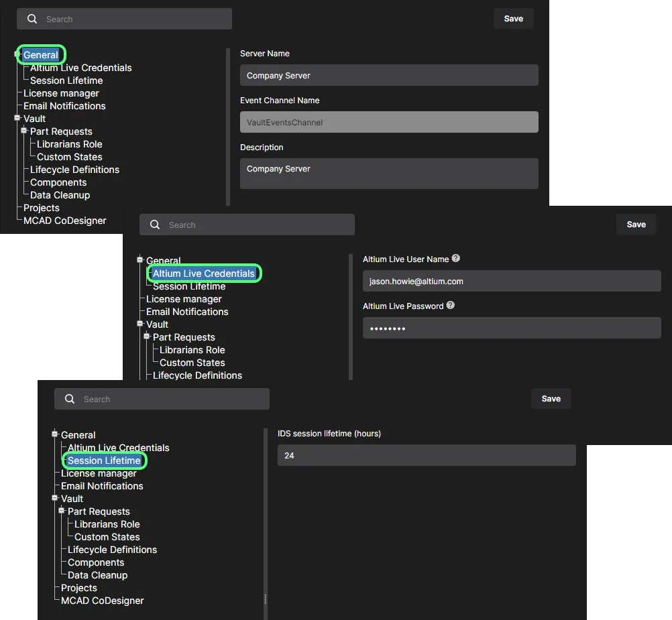
Task: Select Altium Live Credentials in bottom tree
Action: click(118, 448)
